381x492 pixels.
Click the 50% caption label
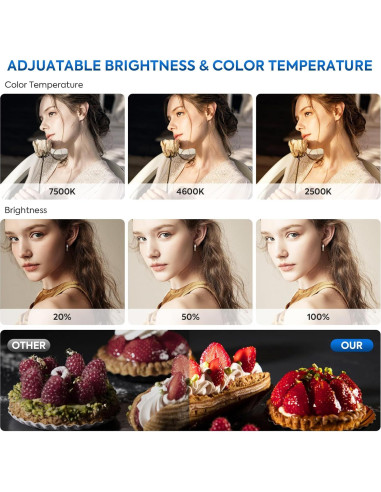pyautogui.click(x=190, y=317)
